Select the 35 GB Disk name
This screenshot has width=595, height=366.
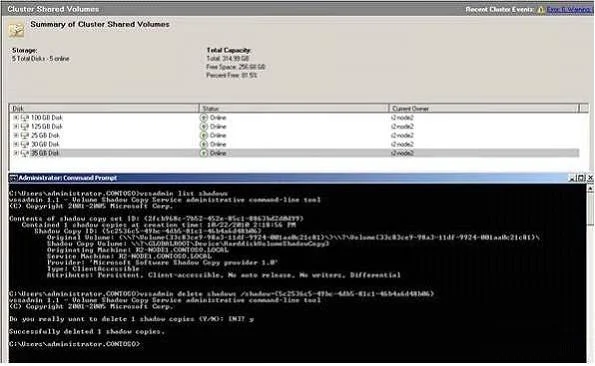coord(45,153)
